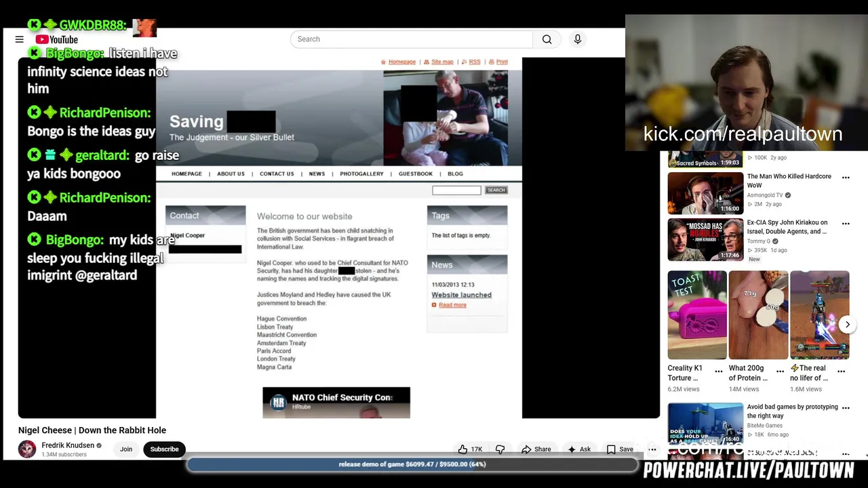
Task: Dislike the video with thumbs down
Action: click(500, 449)
